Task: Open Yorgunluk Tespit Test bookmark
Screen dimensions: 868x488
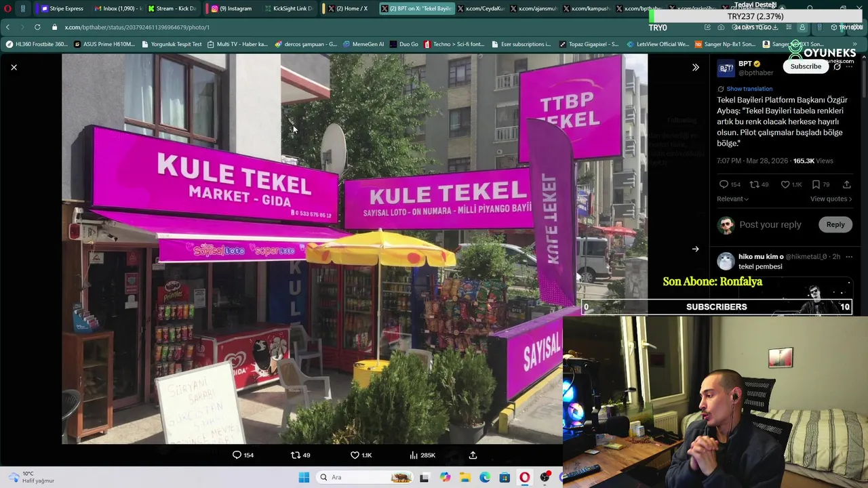Action: click(172, 44)
